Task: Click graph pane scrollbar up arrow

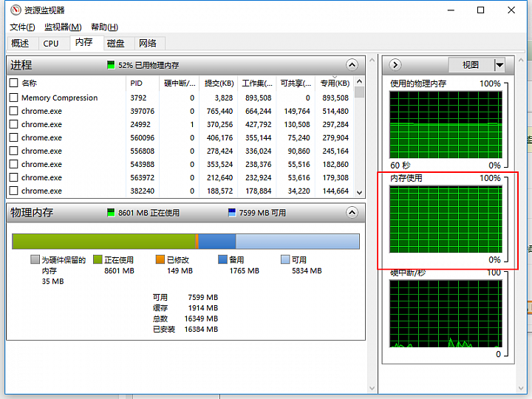Action: (x=521, y=60)
